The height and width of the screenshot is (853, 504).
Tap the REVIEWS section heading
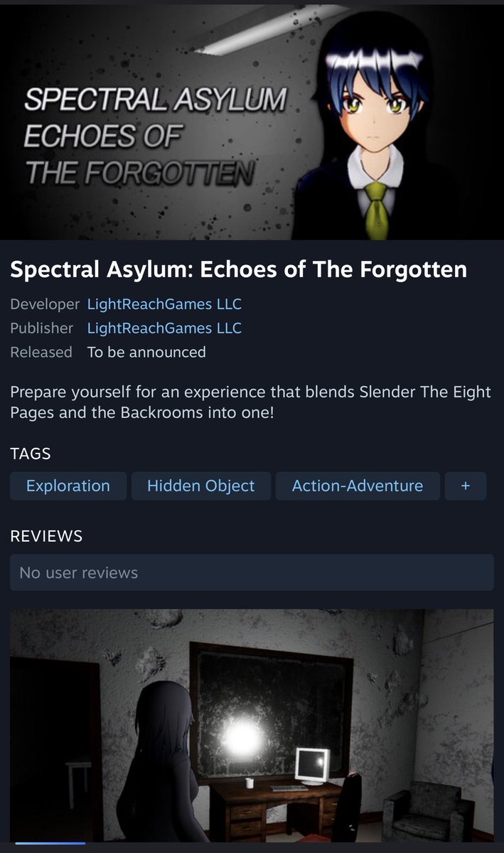pos(46,537)
